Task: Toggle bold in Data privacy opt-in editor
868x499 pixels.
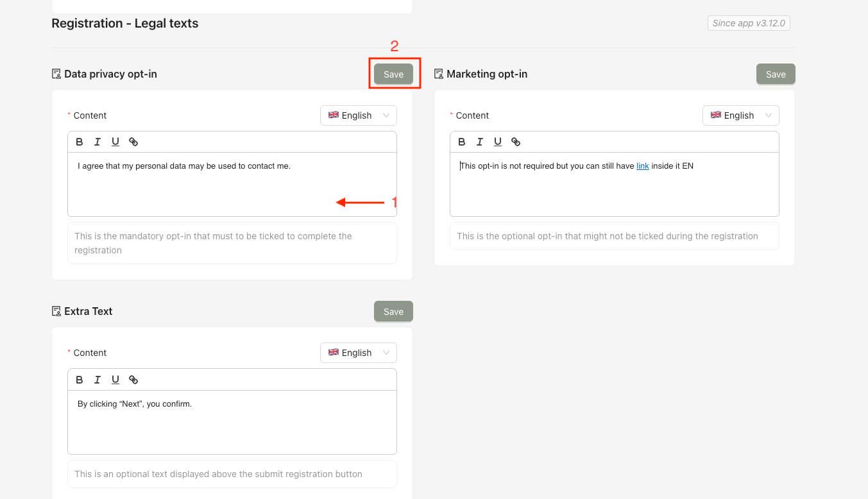Action: 80,142
